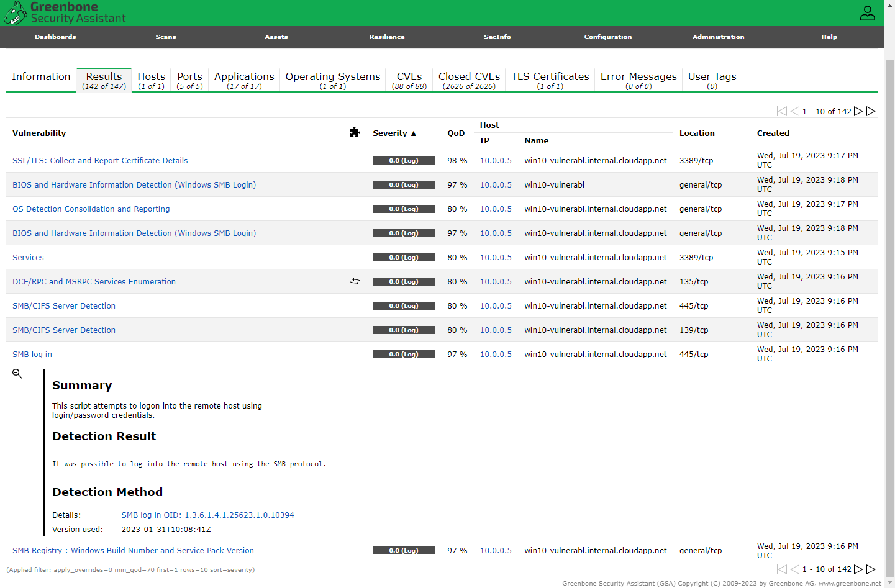
Task: Open SMB/CIFS Server Detection on 445/tcp
Action: (x=64, y=305)
